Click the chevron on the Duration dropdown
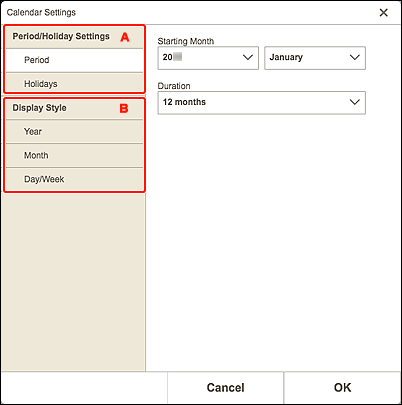402x405 pixels. [x=355, y=102]
